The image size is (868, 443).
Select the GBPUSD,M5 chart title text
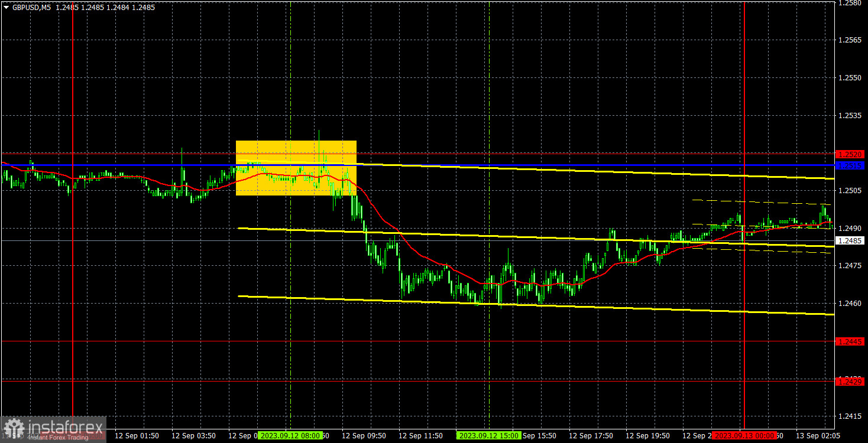(32, 8)
